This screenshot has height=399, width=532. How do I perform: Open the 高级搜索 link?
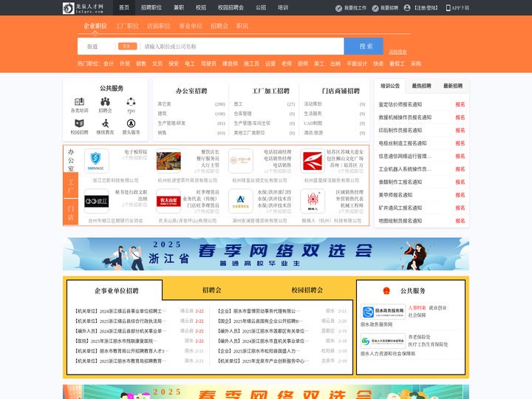click(x=398, y=52)
